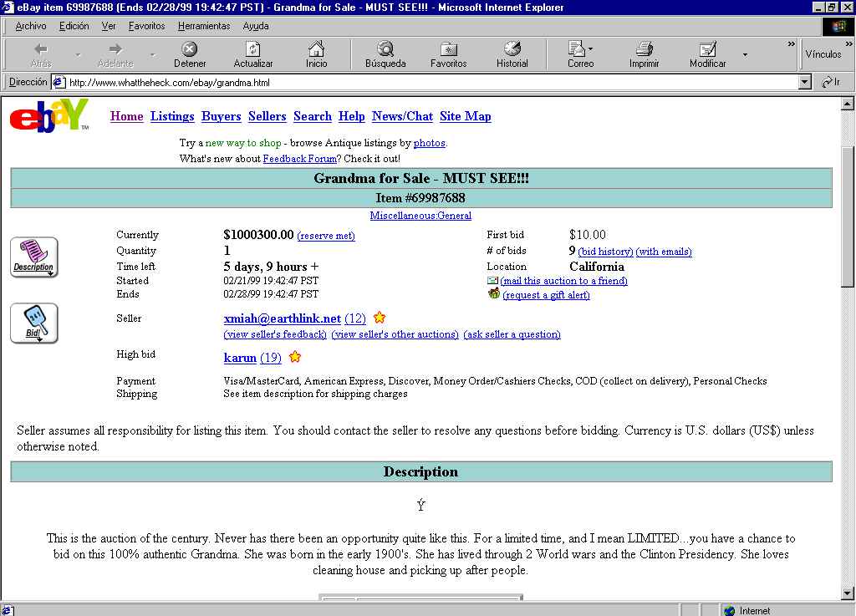Expand the Atrás back history dropdown arrow

click(79, 55)
